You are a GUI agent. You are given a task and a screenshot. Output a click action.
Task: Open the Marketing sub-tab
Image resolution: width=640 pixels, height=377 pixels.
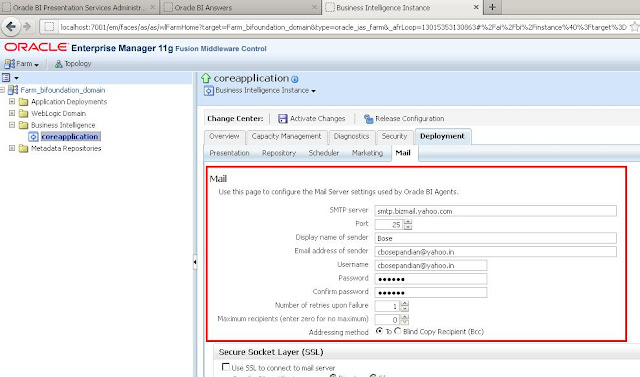coord(367,153)
